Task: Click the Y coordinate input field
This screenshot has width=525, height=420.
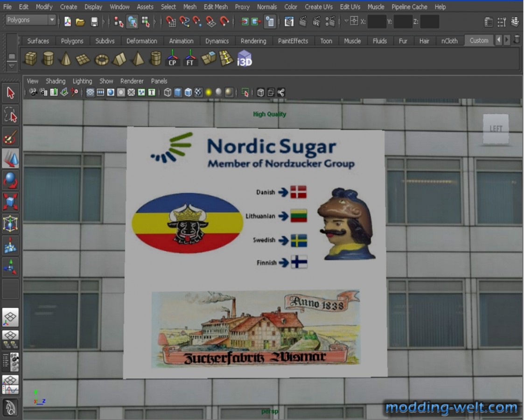Action: [403, 22]
